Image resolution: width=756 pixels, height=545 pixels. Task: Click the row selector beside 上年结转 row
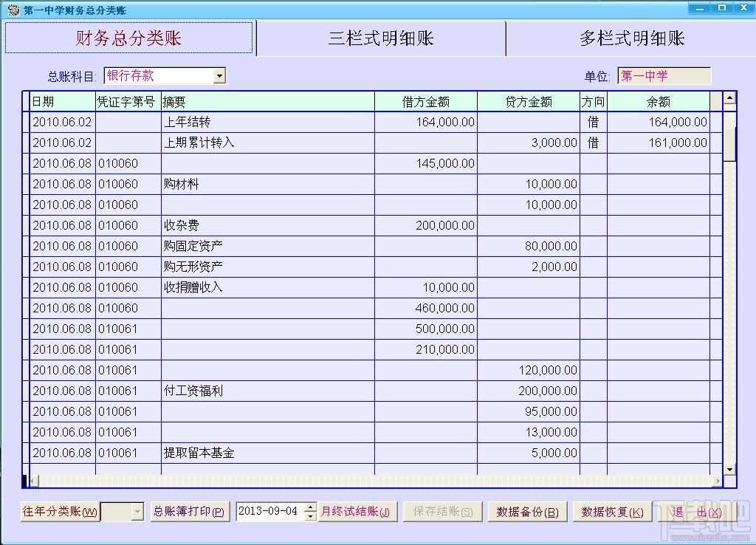click(27, 122)
